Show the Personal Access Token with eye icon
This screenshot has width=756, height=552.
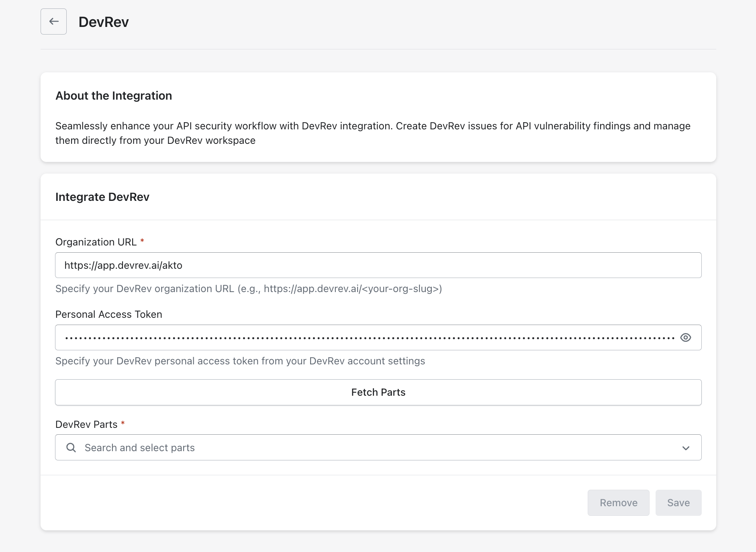[685, 337]
